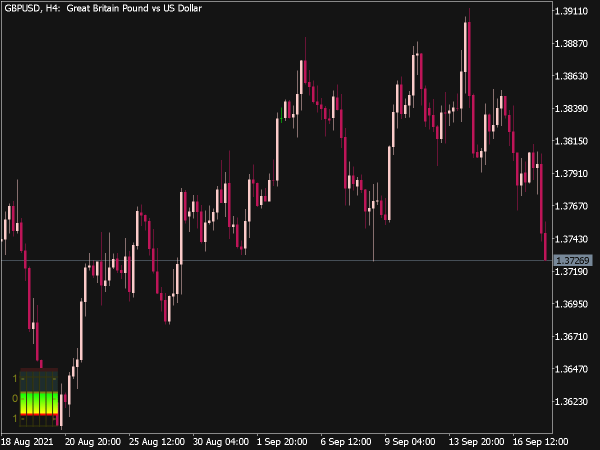Click price axis label 1.38150
The height and width of the screenshot is (450, 600).
click(x=571, y=141)
